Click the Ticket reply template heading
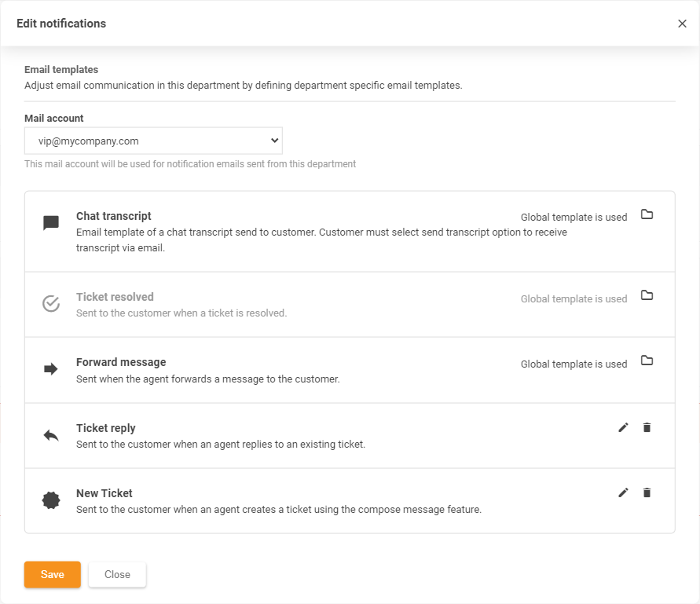The height and width of the screenshot is (604, 700). pos(106,428)
